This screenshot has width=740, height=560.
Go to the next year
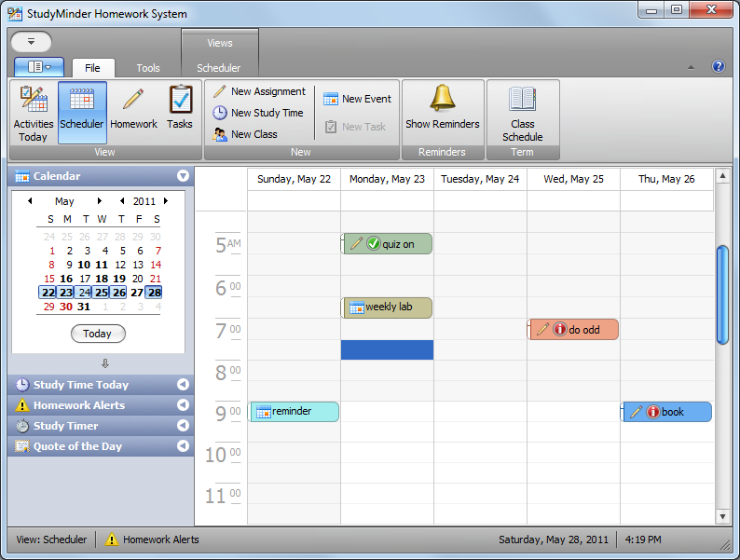166,201
